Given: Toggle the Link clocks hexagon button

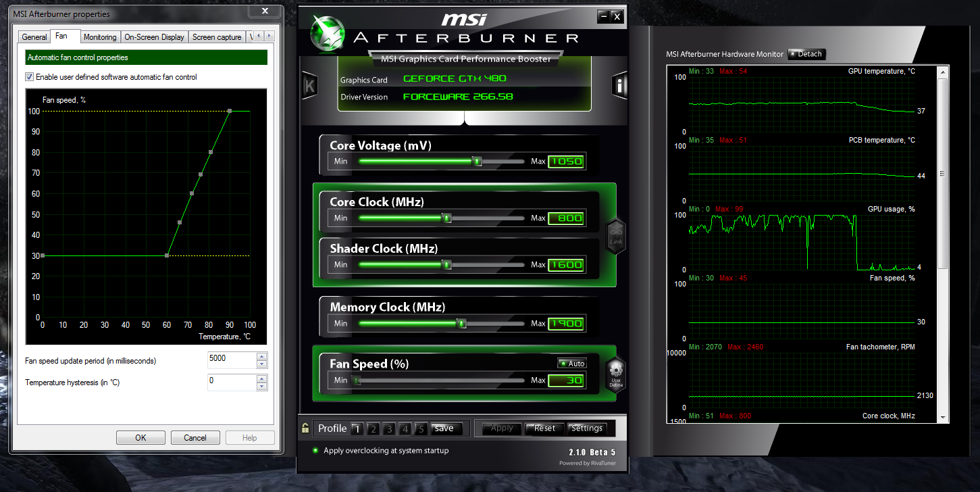Looking at the screenshot, I should [615, 237].
